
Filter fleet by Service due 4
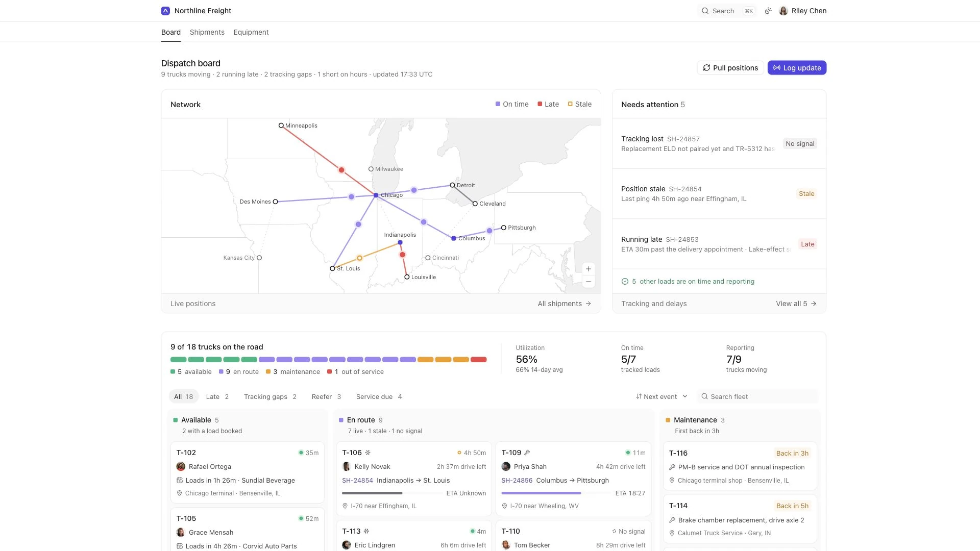(379, 396)
